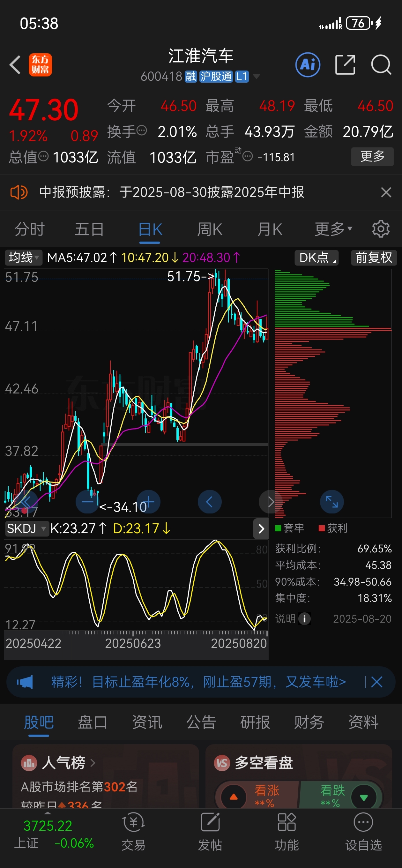This screenshot has width=402, height=868.
Task: Open the 前复权 adjustment selector
Action: coord(374,258)
